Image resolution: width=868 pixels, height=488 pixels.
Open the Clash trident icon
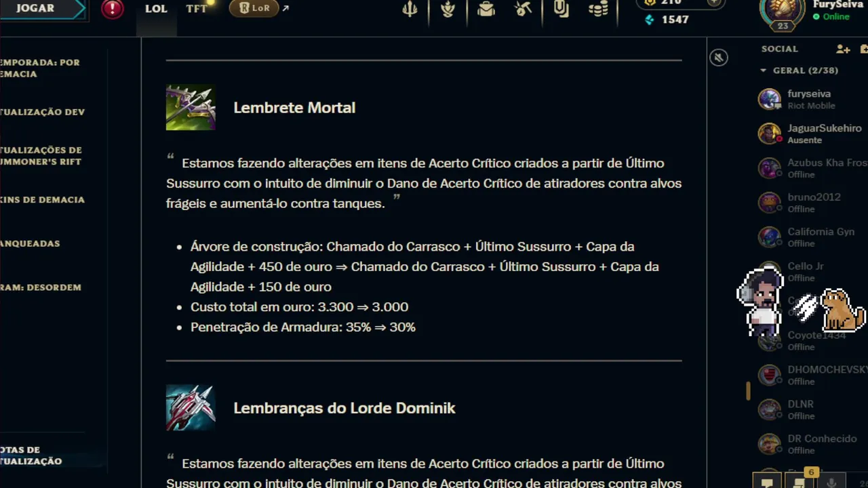410,9
